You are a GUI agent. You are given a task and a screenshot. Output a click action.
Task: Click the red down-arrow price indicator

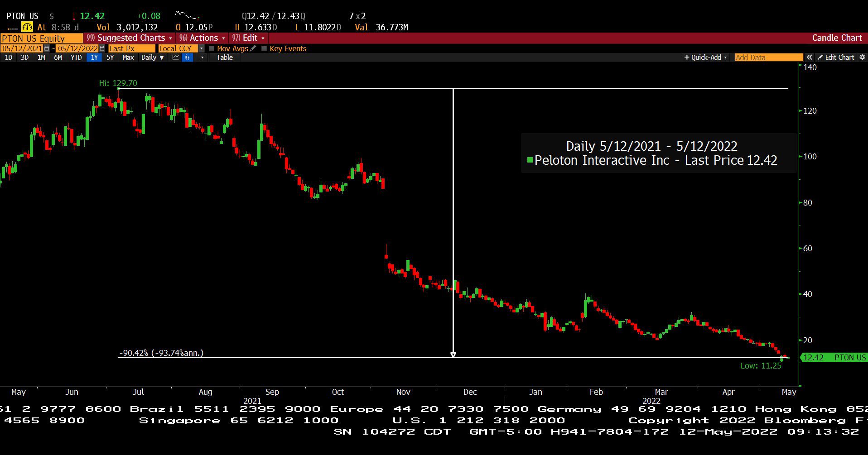coord(74,16)
